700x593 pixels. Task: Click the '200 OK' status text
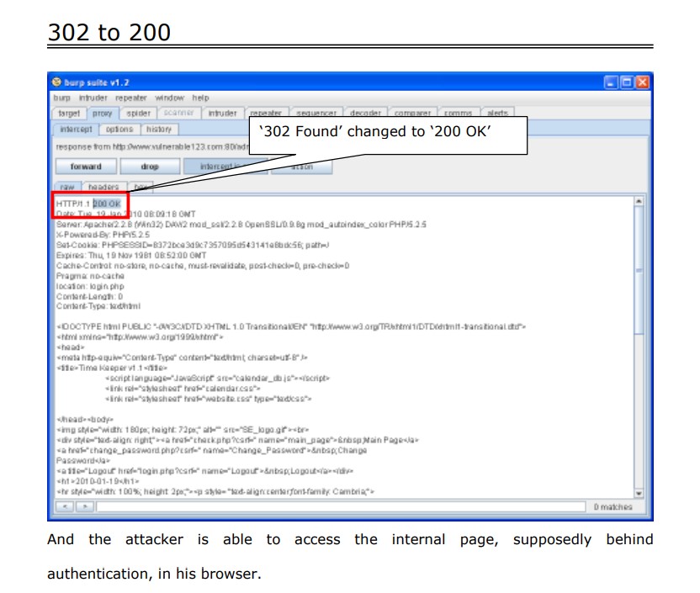(x=107, y=204)
